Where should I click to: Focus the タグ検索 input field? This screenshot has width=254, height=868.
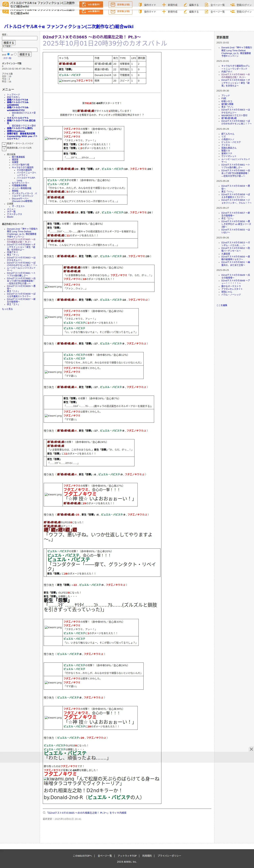20,49
